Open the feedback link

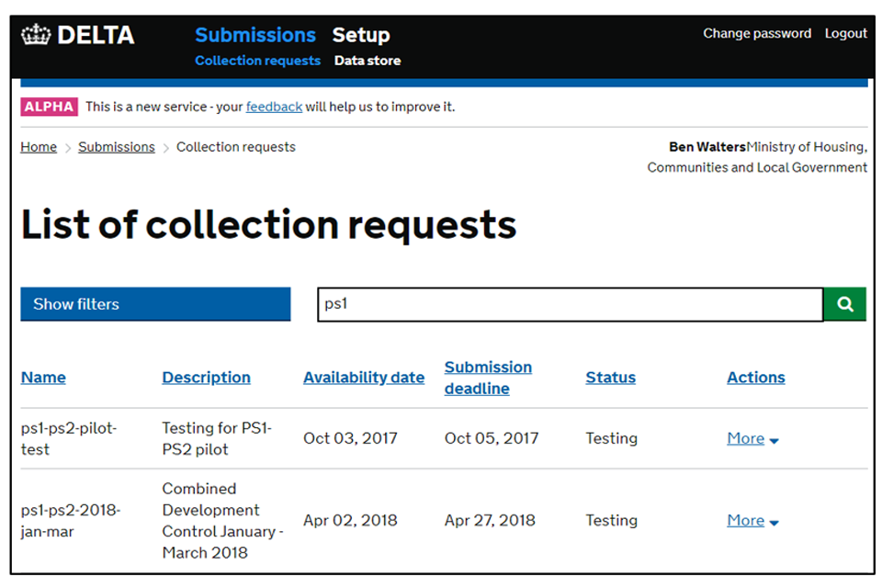[274, 107]
